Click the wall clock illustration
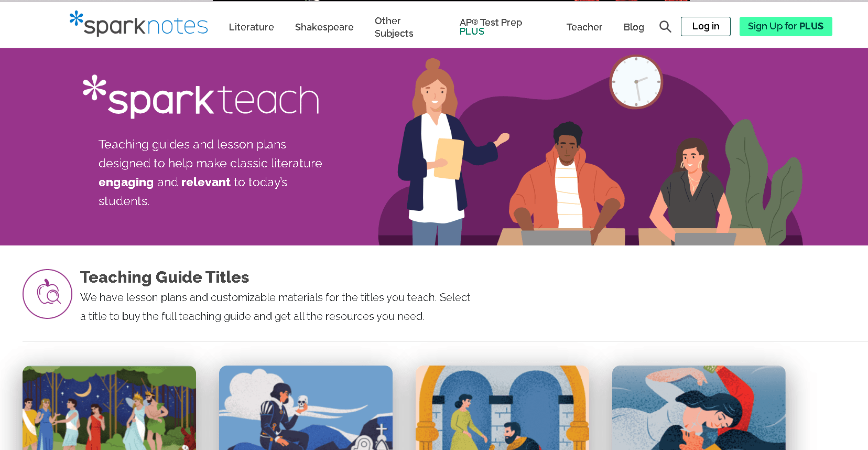Image resolution: width=868 pixels, height=450 pixels. click(x=636, y=82)
